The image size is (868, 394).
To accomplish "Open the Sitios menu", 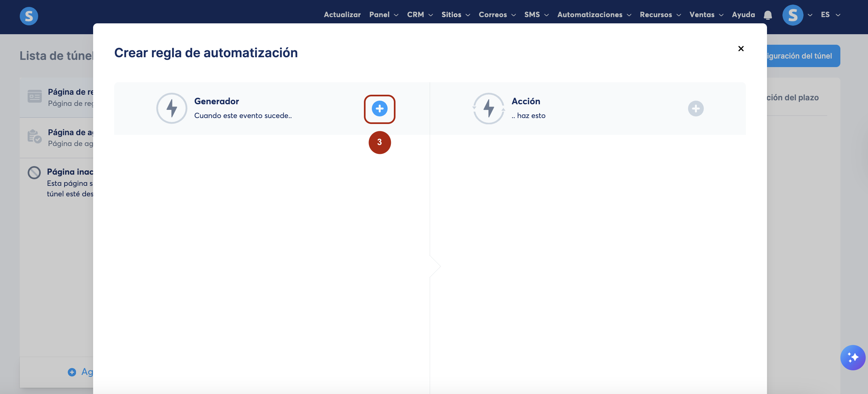I will (455, 15).
